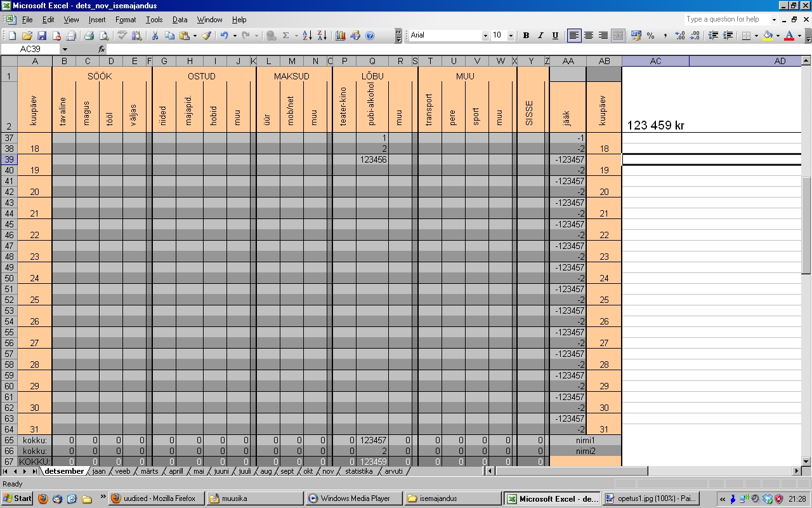Click the vertical scrollbar thumb
Viewport: 812px width, 508px height.
pyautogui.click(x=806, y=225)
